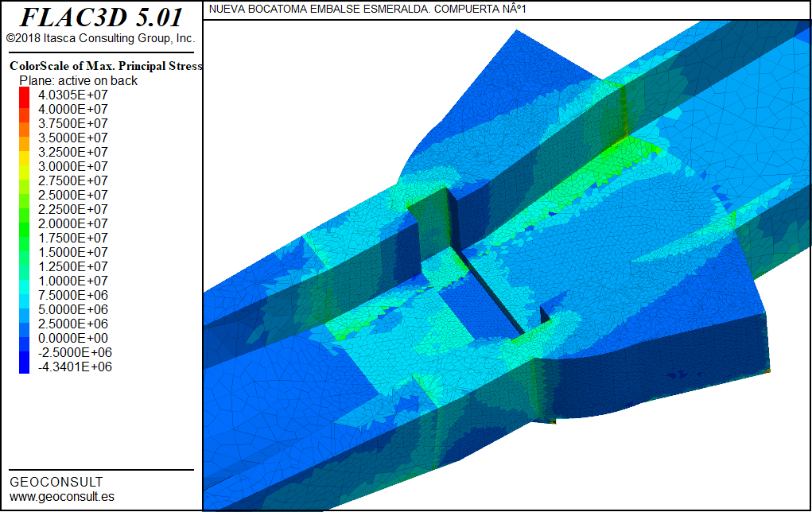
Task: Click the legend value 3.0000E+07
Action: pos(73,166)
